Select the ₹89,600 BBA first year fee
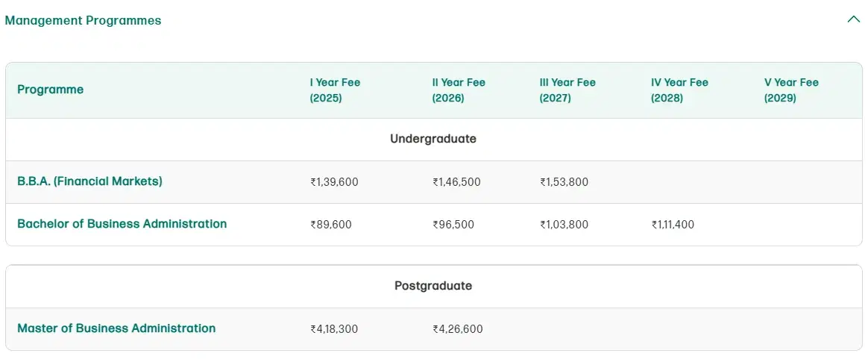Viewport: 868px width, 359px height. (331, 225)
